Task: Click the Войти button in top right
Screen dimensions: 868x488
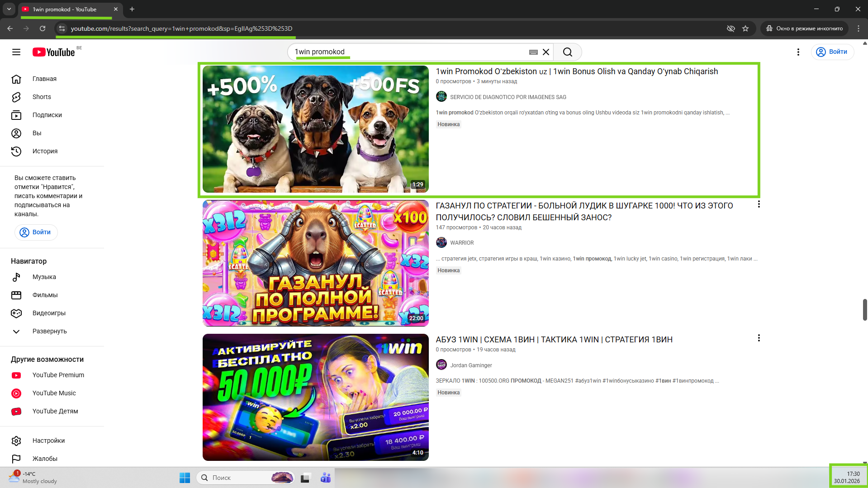Action: 832,52
